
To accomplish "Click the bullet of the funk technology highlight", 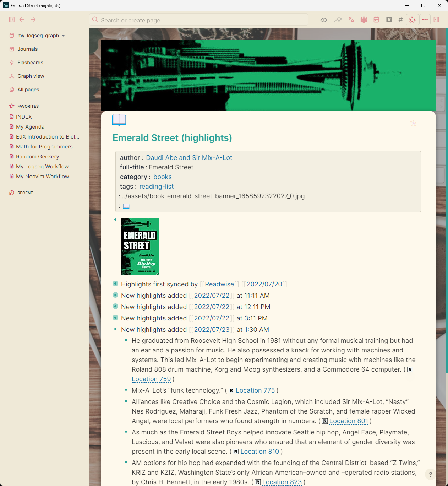I will point(126,390).
